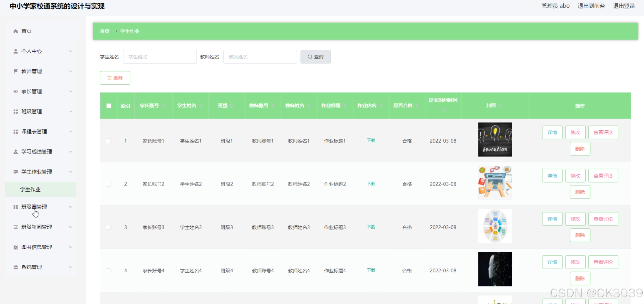Click the sort arrows on 学生姓名 column

201,106
